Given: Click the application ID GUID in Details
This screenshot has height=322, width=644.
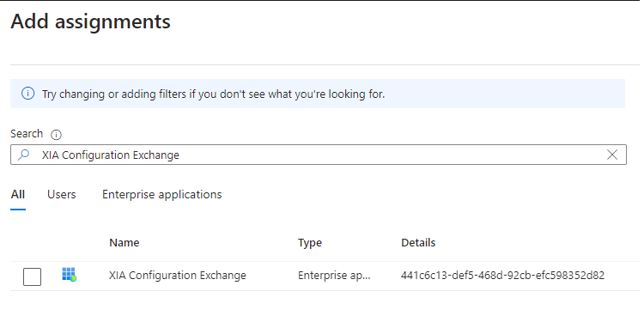Looking at the screenshot, I should coord(502,275).
